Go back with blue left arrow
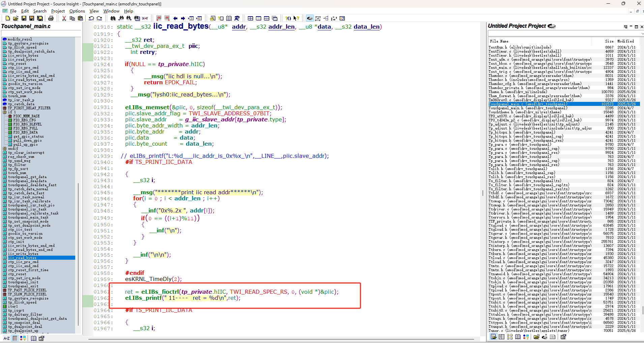Image resolution: width=644 pixels, height=343 pixels. click(x=175, y=18)
